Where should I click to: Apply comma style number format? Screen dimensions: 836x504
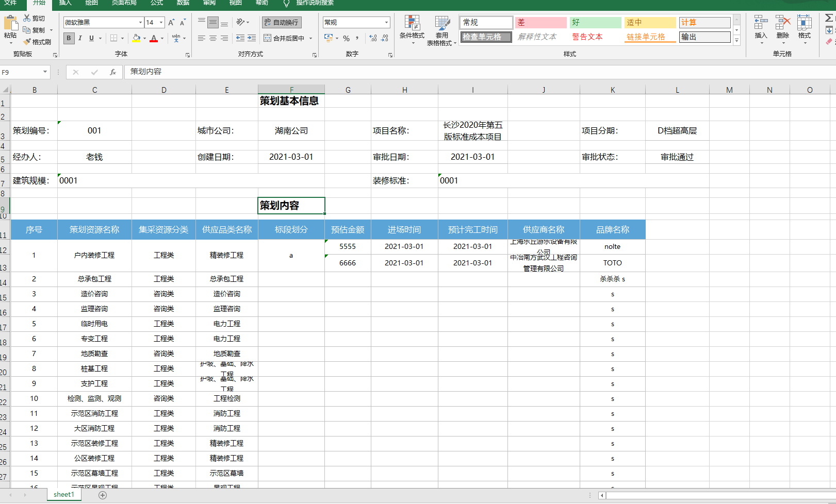[357, 38]
